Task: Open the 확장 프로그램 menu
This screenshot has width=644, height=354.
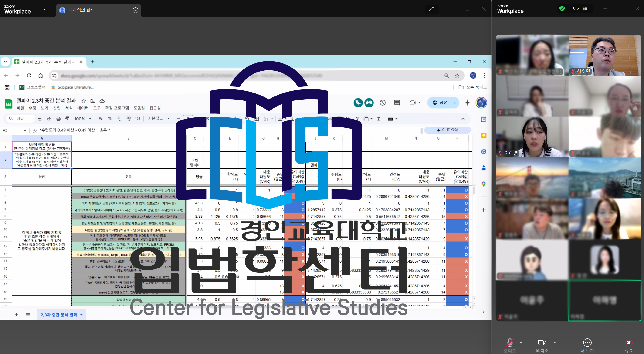Action: (x=117, y=108)
